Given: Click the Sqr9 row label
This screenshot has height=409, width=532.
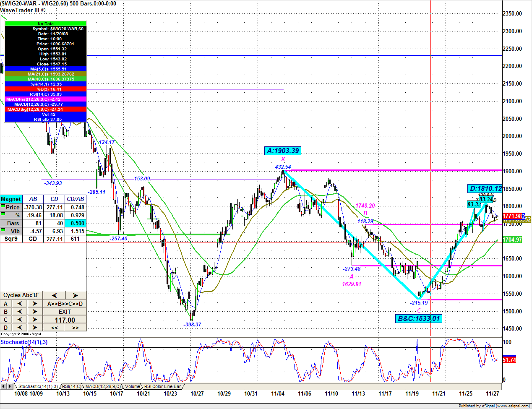Looking at the screenshot, I should (x=11, y=239).
